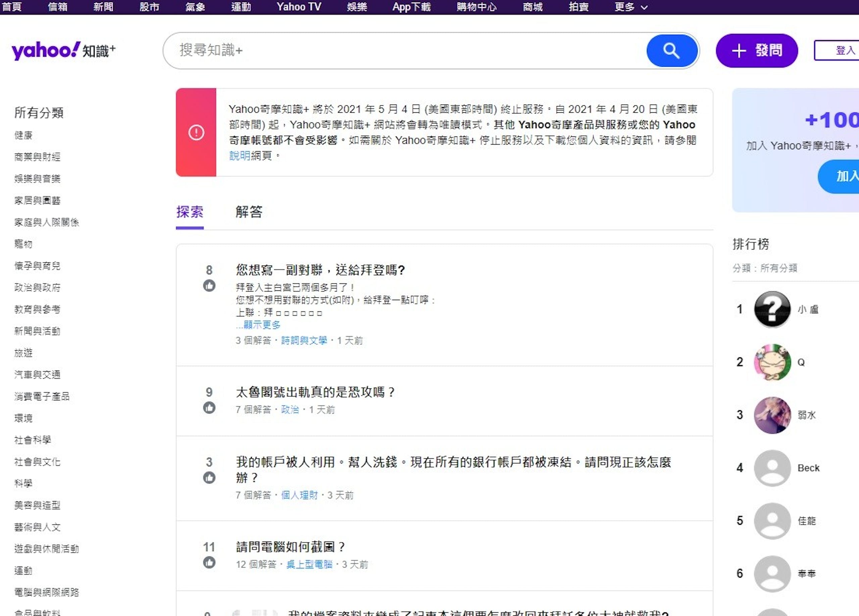The height and width of the screenshot is (616, 859).
Task: Open 氣象 in the top navigation
Action: click(195, 7)
